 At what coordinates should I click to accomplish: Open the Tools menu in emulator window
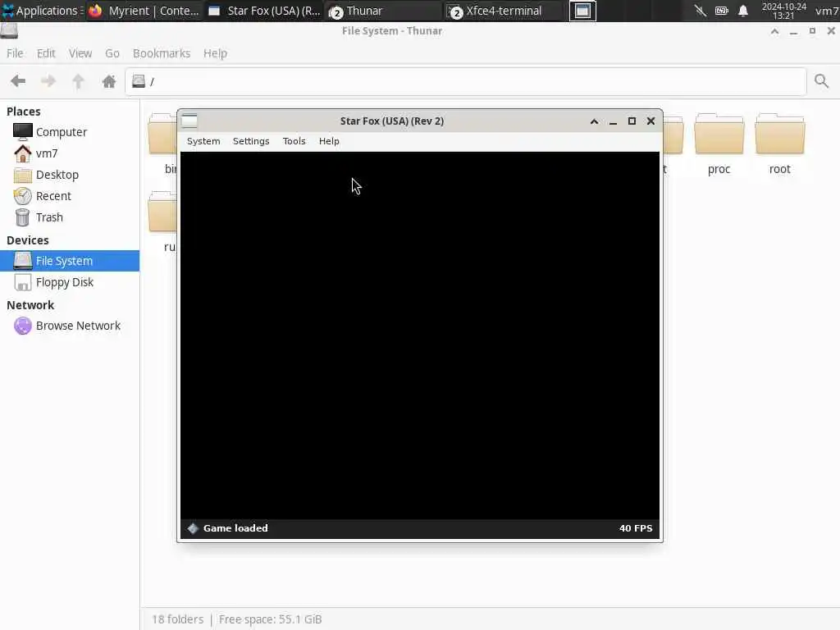(x=294, y=141)
